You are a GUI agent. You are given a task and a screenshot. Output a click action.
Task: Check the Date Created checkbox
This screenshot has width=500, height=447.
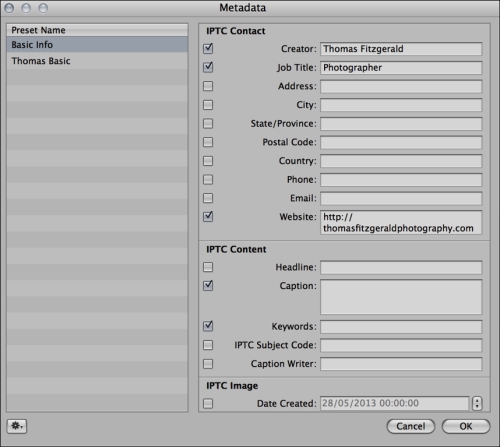click(x=208, y=403)
